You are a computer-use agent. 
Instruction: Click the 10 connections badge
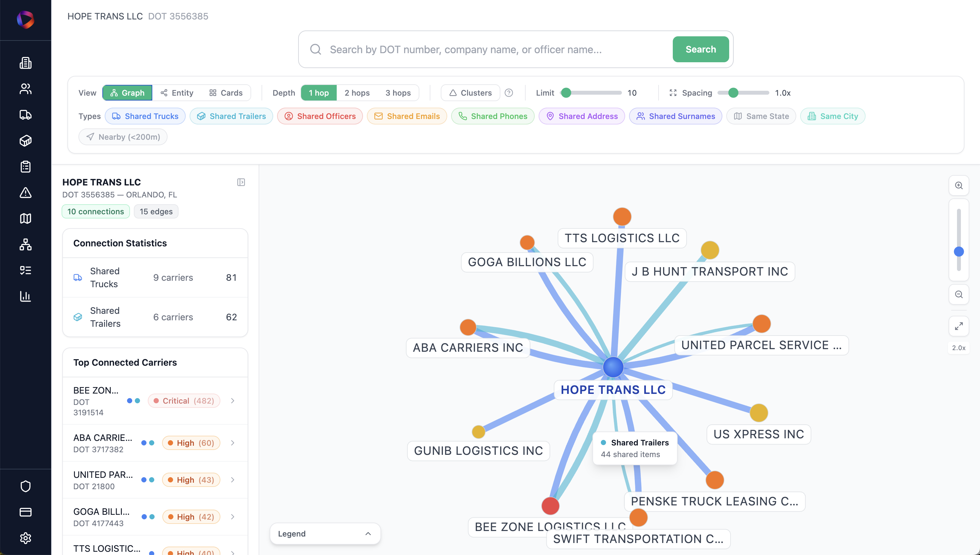[x=95, y=211]
